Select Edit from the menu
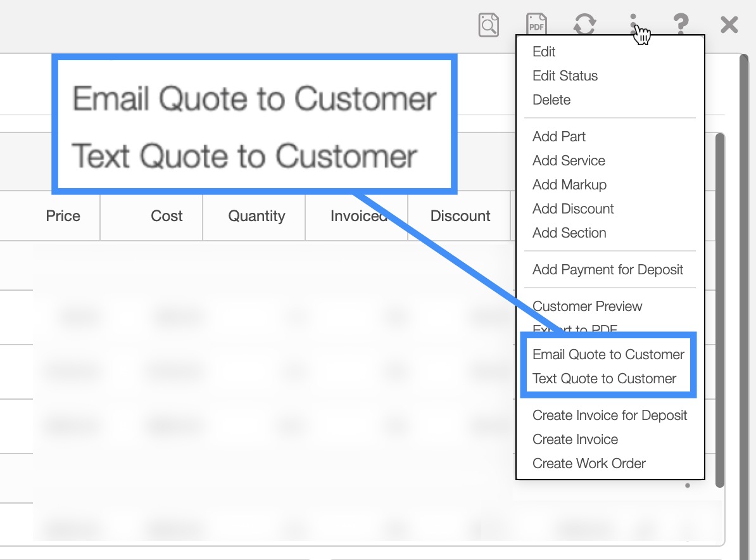Screen dimensions: 756x560 click(x=544, y=52)
